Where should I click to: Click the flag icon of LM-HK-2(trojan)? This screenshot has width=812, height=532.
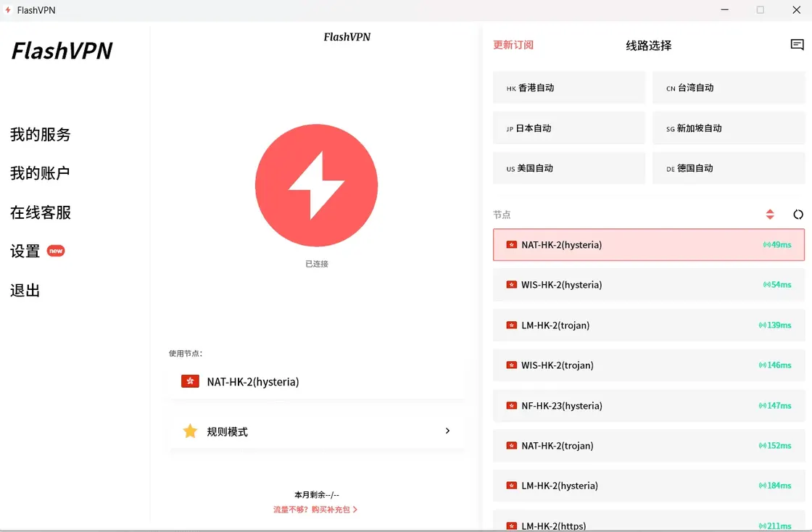[x=512, y=325]
